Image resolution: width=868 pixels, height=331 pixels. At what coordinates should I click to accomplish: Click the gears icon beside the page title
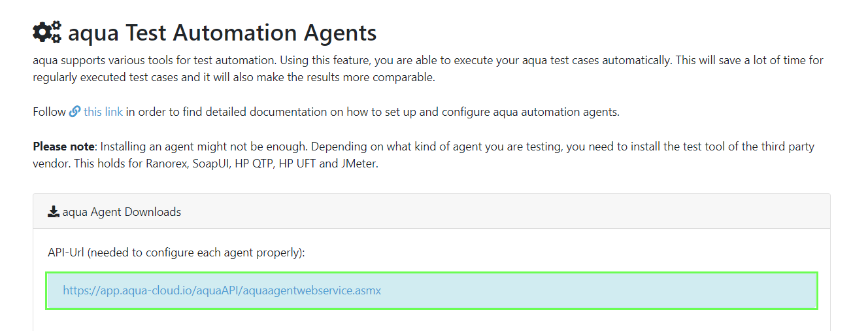pyautogui.click(x=47, y=32)
